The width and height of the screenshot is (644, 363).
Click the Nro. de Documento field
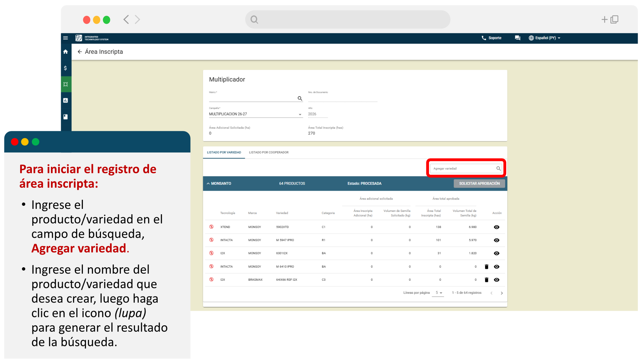343,98
